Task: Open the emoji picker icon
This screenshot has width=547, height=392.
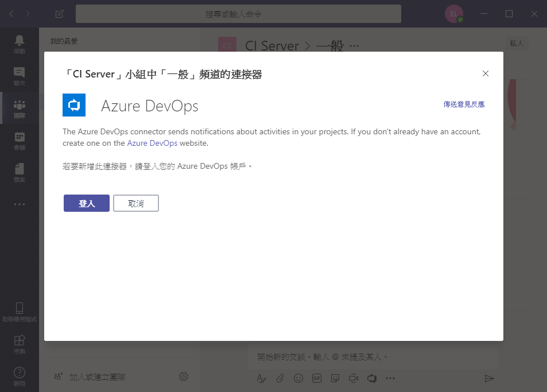Action: point(298,378)
